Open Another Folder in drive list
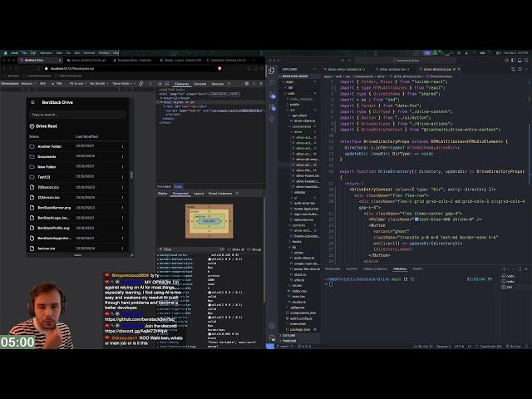The height and width of the screenshot is (399, 532). click(50, 146)
